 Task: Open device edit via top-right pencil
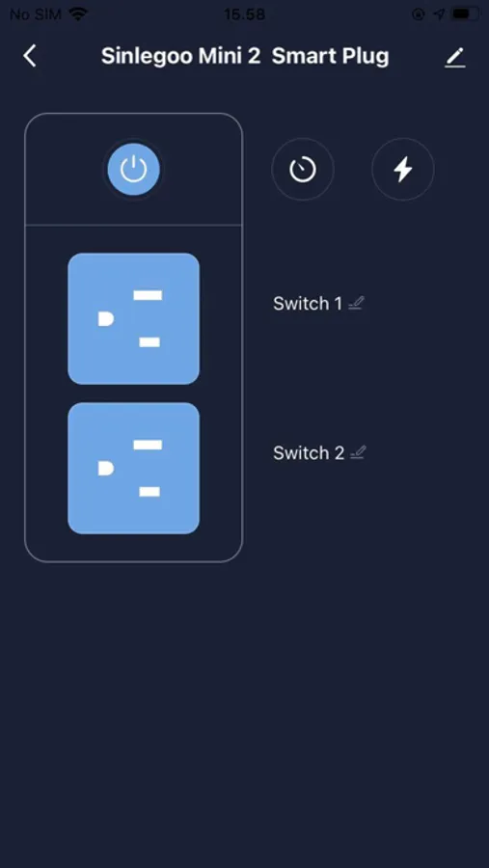[x=454, y=57]
